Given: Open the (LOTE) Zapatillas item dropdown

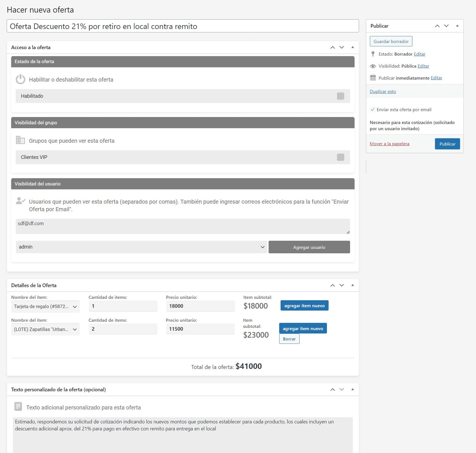Looking at the screenshot, I should pyautogui.click(x=45, y=329).
